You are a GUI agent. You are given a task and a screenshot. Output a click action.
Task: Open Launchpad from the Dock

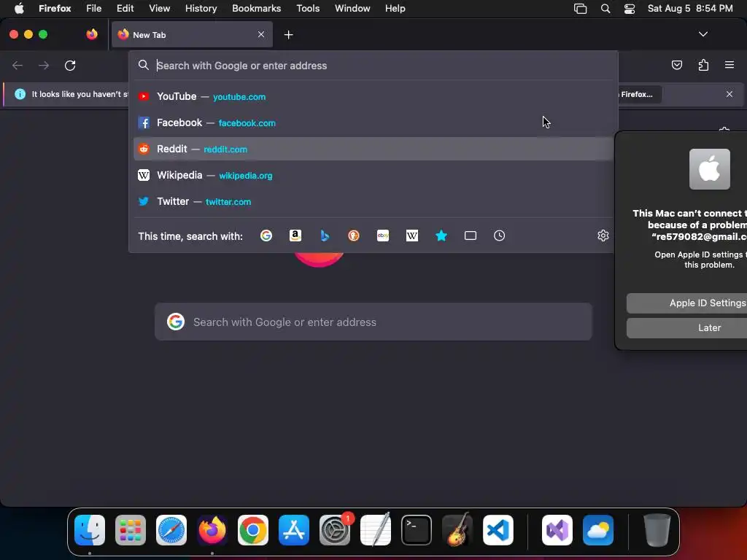131,530
